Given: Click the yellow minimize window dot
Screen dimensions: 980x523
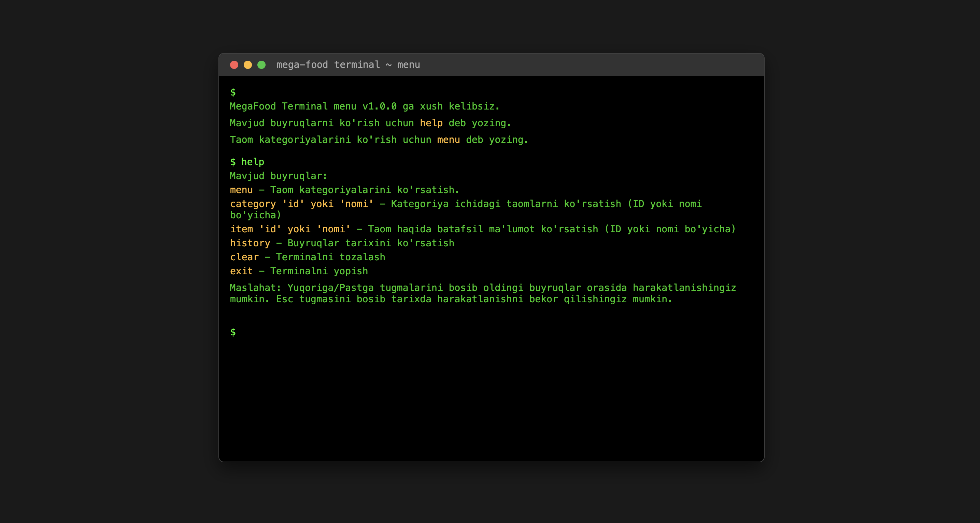Looking at the screenshot, I should pyautogui.click(x=248, y=65).
